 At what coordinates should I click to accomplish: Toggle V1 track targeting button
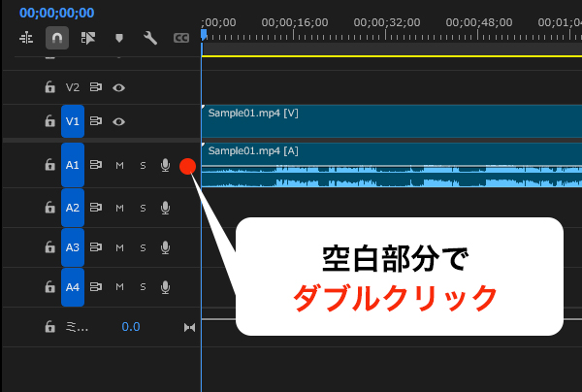pos(73,121)
